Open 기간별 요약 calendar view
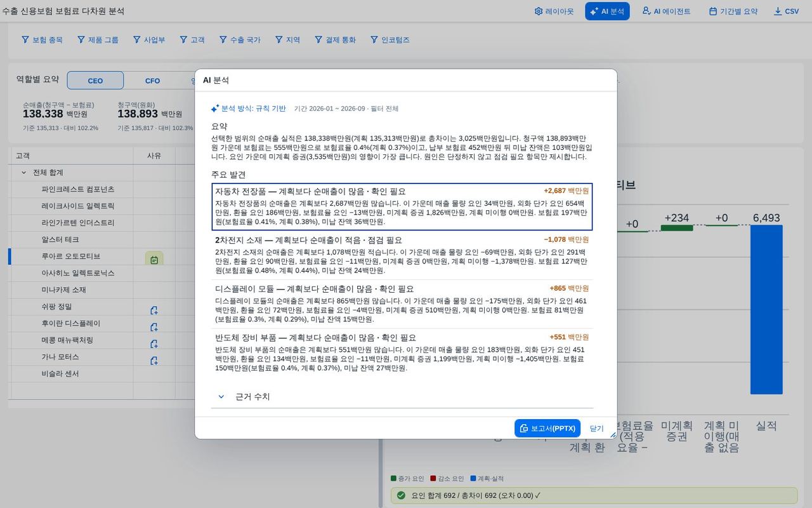 click(x=733, y=11)
